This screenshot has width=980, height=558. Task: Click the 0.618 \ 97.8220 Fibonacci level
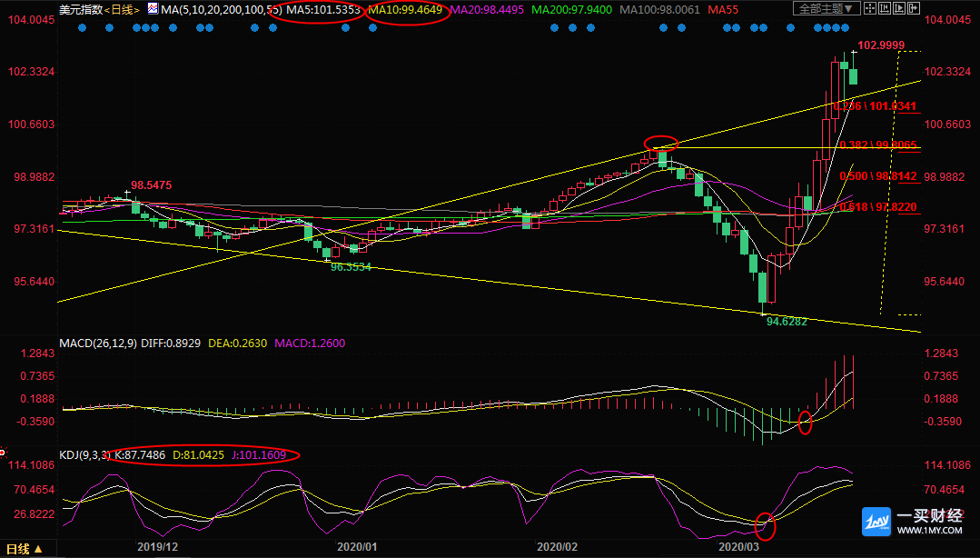(x=878, y=207)
